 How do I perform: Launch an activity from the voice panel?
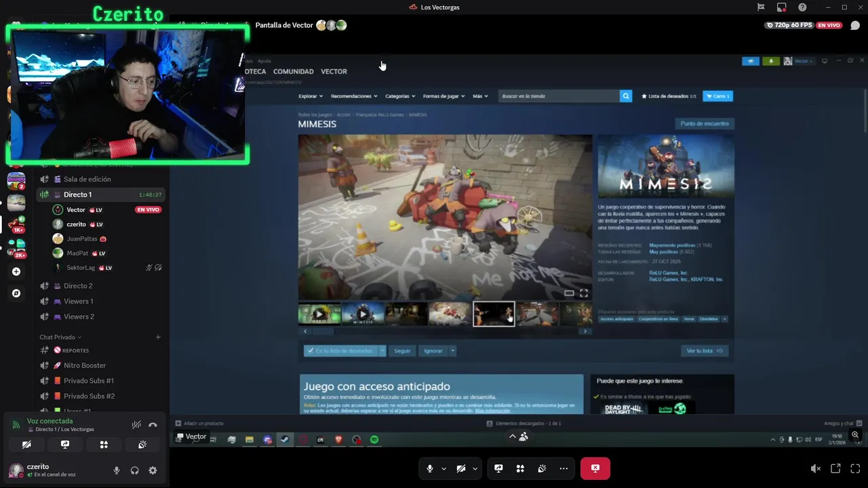[x=104, y=445]
